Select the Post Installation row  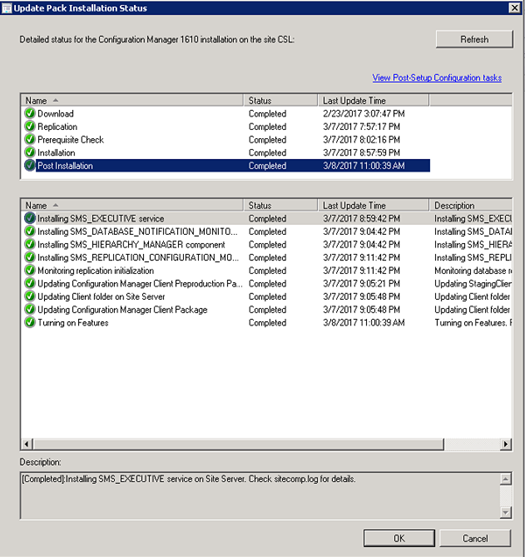[226, 166]
